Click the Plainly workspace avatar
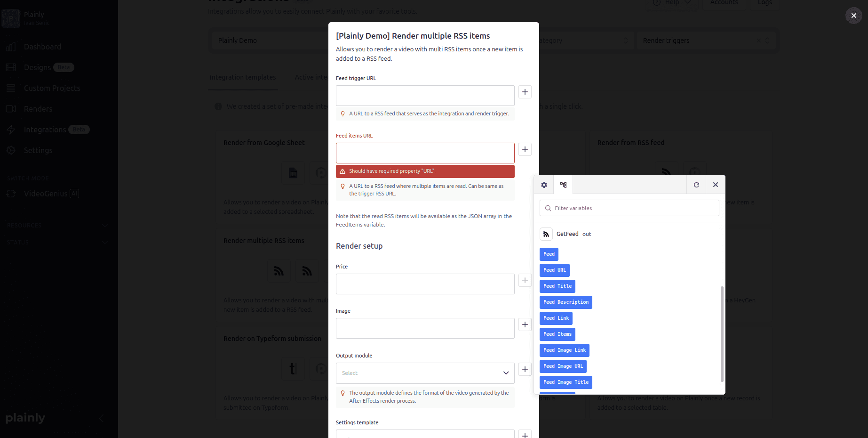The width and height of the screenshot is (868, 438). point(11,18)
